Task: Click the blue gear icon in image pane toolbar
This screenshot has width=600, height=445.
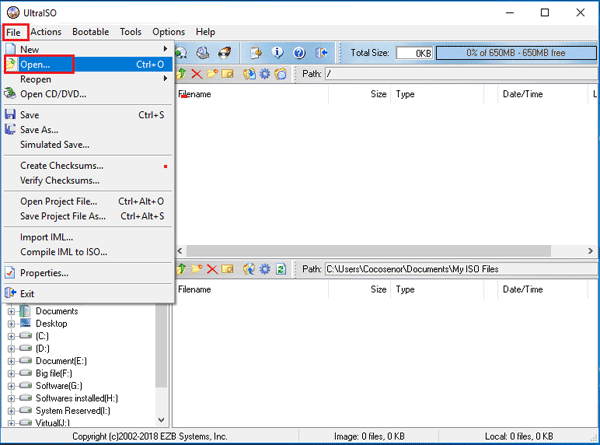Action: click(x=265, y=73)
